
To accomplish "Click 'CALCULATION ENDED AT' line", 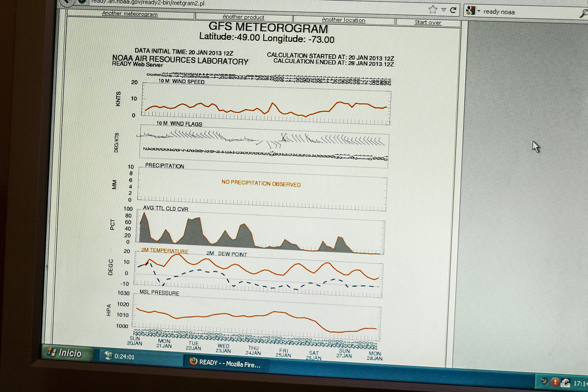I will click(x=334, y=62).
